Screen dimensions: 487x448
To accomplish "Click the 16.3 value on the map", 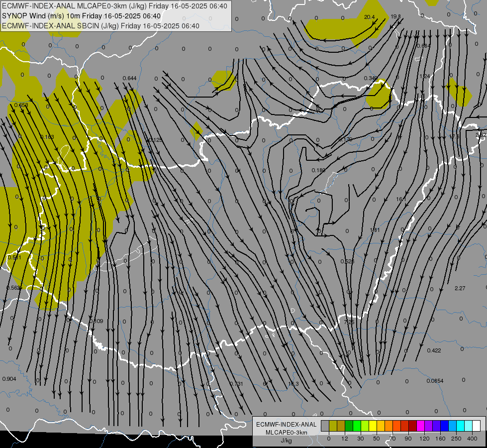I will 293,384.
